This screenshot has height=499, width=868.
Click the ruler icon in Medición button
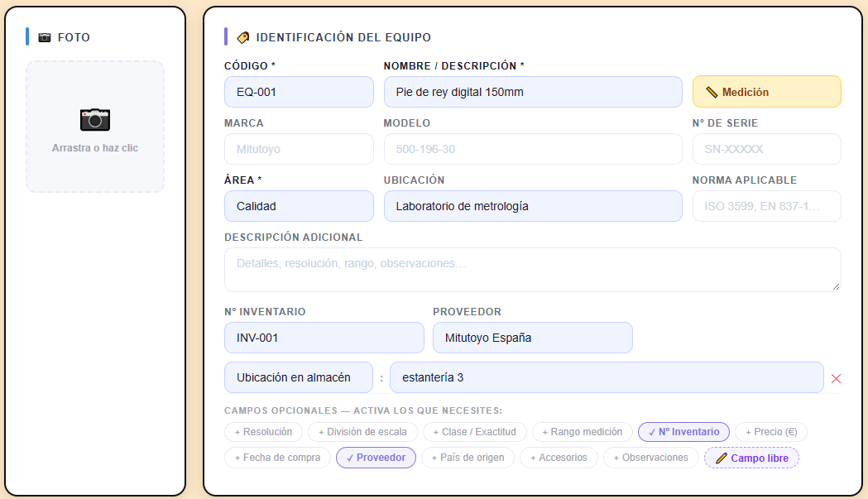pyautogui.click(x=712, y=92)
